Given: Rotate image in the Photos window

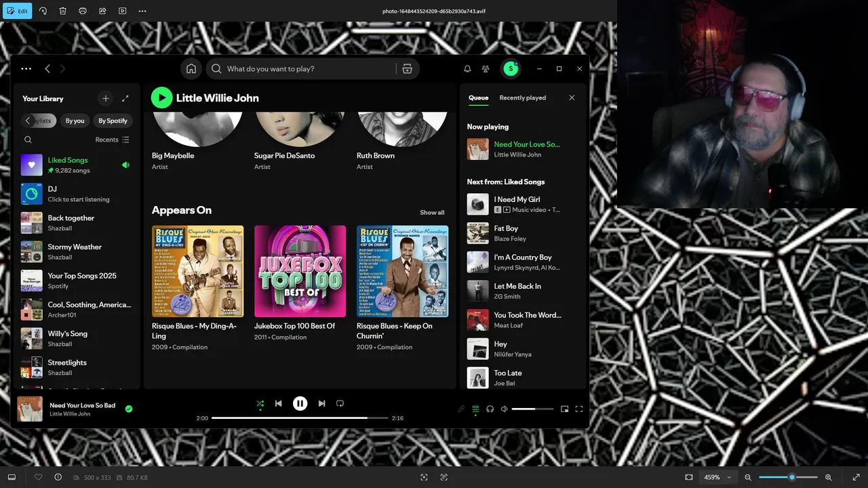Looking at the screenshot, I should tap(43, 11).
